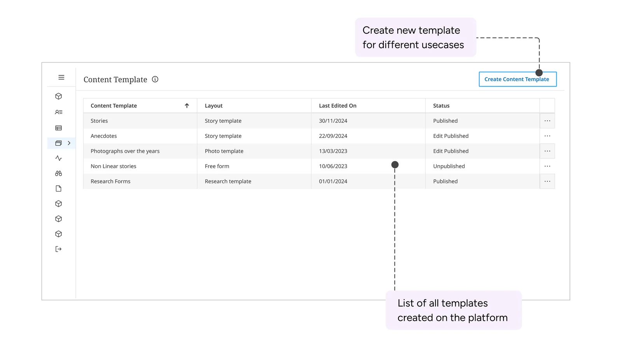Screen dimensions: 622x364
Task: Open the more options menu for the Stories row
Action: click(547, 121)
